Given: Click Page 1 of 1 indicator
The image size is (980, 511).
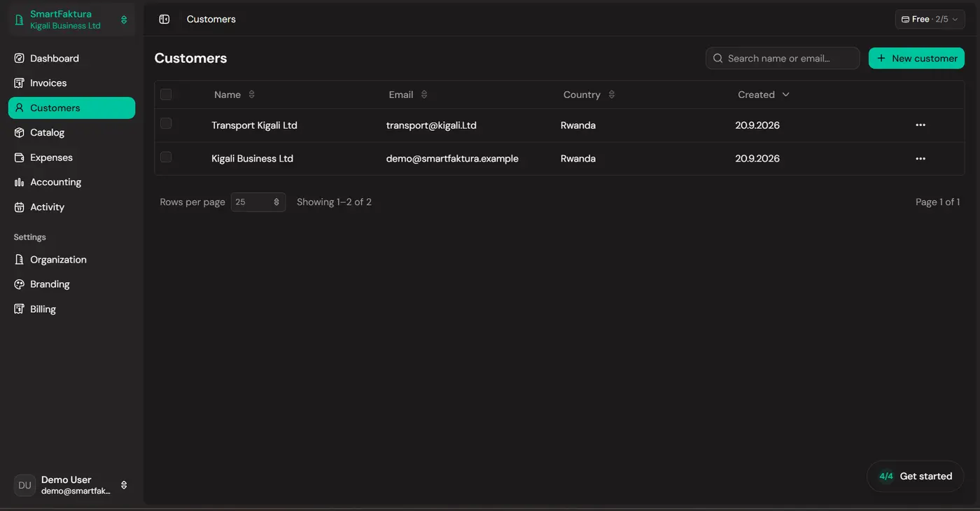Looking at the screenshot, I should click(x=937, y=202).
